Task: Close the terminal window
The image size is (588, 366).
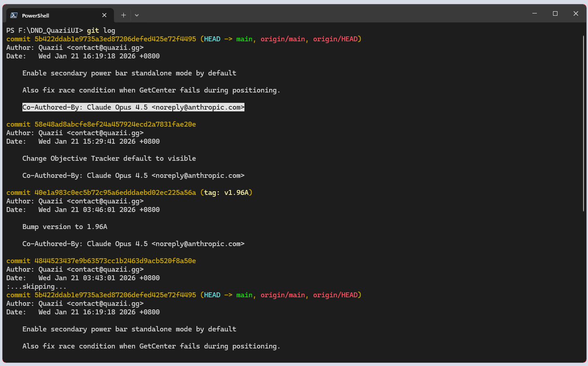Action: coord(576,14)
